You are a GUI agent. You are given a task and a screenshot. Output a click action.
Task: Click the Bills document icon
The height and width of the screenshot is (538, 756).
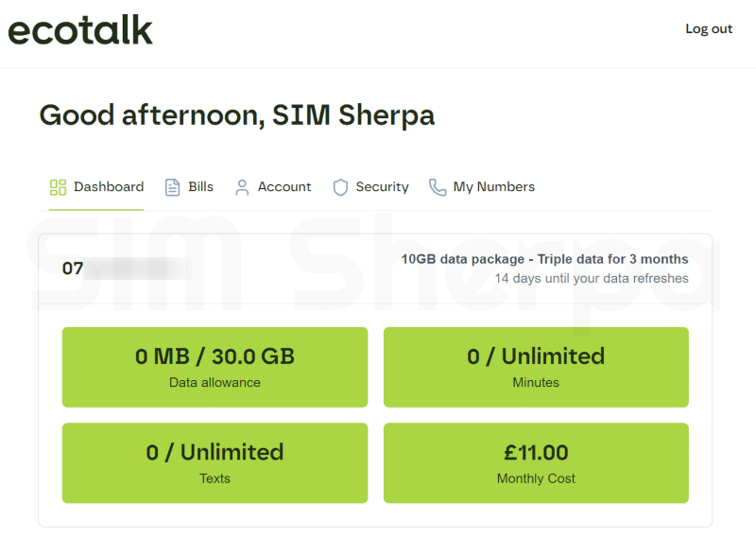pos(172,187)
